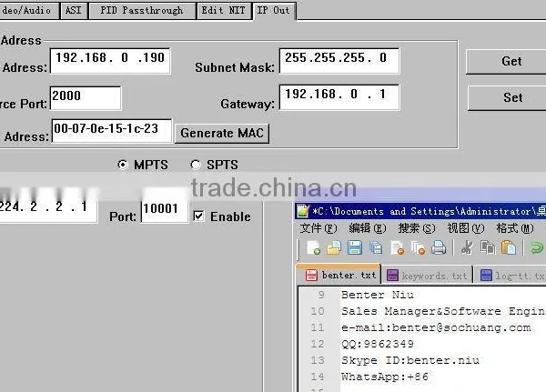This screenshot has width=546, height=392.
Task: Click the Generate MAC button
Action: click(x=222, y=133)
